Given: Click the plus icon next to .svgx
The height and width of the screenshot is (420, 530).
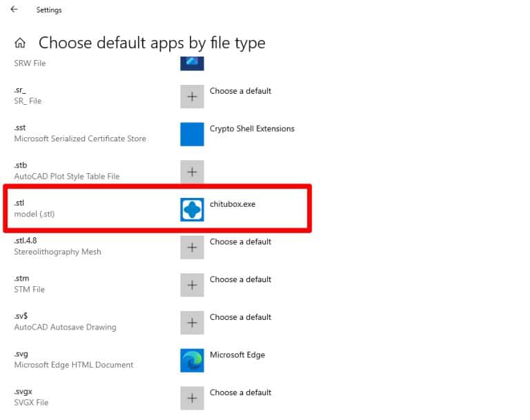Looking at the screenshot, I should pyautogui.click(x=192, y=398).
